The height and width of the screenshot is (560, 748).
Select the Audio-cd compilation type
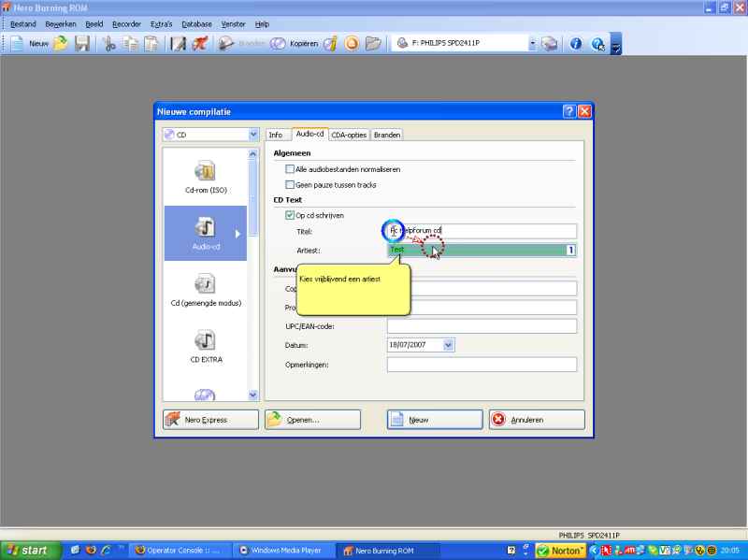(206, 233)
